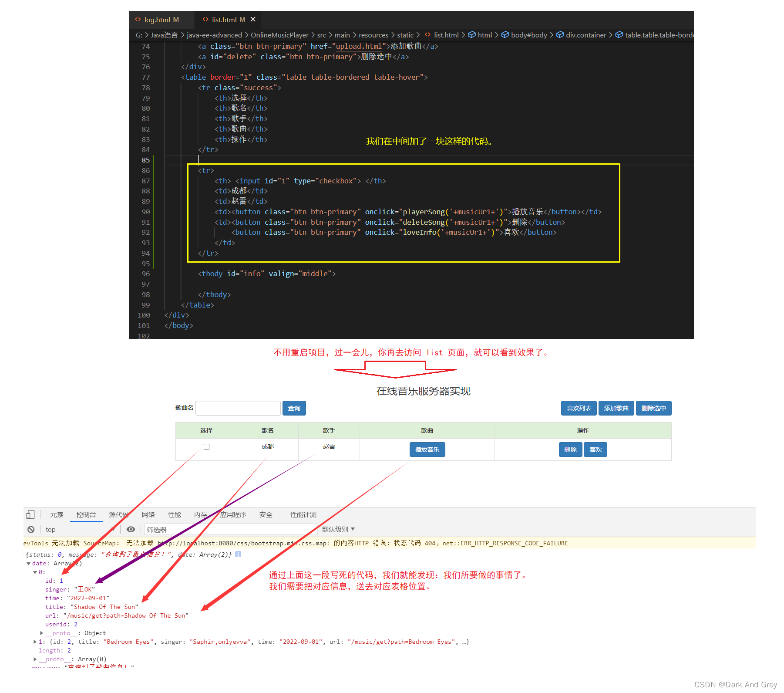Viewport: 784px width, 693px height.
Task: Click the 删除 button in the 成都 row
Action: point(571,450)
